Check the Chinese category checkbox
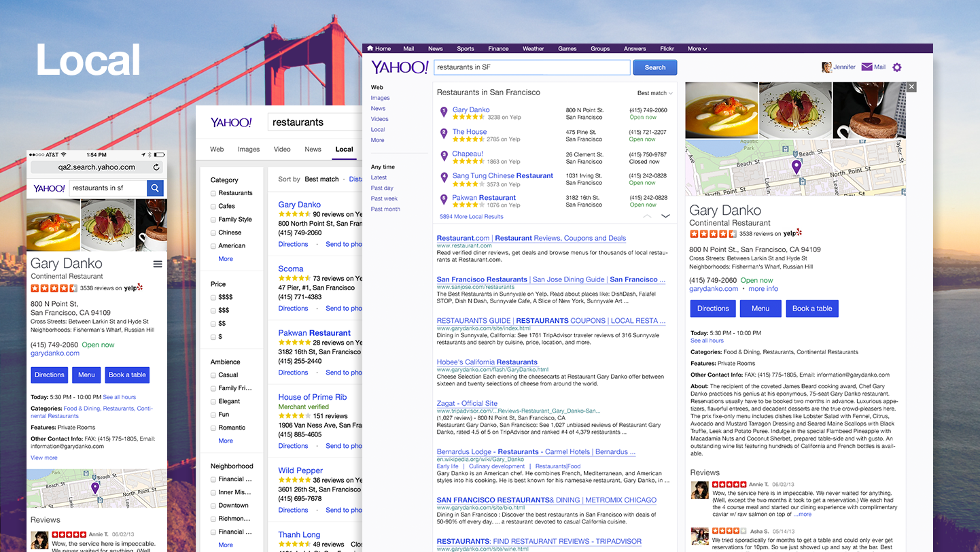The height and width of the screenshot is (552, 980). tap(213, 232)
